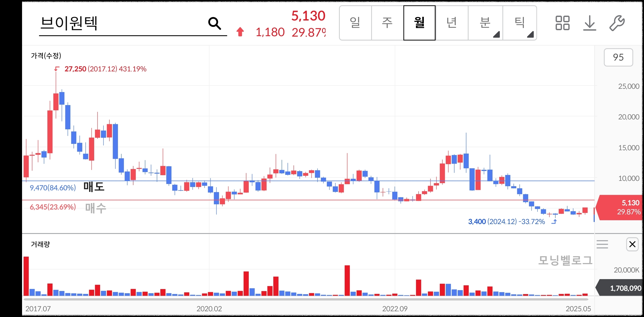Click the download arrow icon
Screen dimensions: 644x317
(590, 23)
